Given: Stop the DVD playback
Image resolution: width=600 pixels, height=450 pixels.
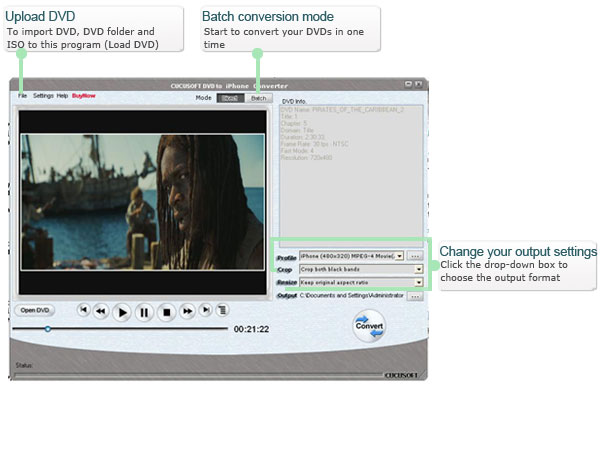Looking at the screenshot, I should tap(166, 313).
